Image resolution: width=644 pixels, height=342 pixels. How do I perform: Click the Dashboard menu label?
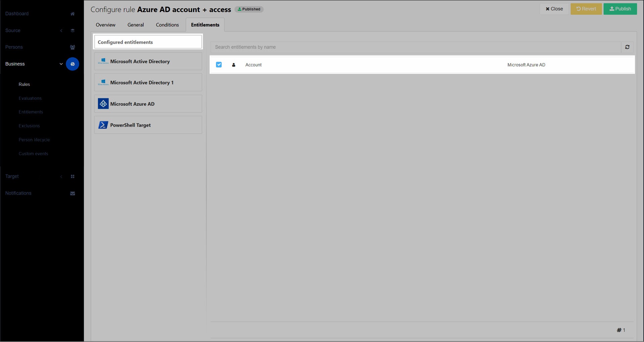(17, 14)
